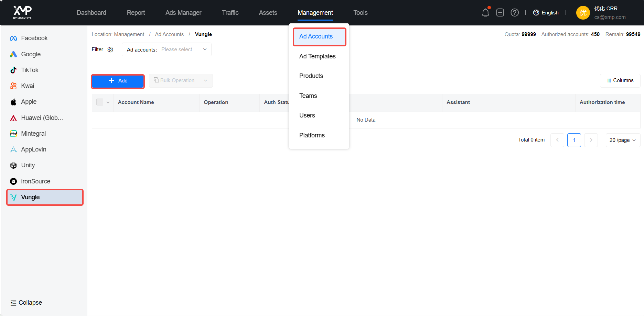Click the Authorization time column header
Image resolution: width=644 pixels, height=316 pixels.
coord(602,102)
